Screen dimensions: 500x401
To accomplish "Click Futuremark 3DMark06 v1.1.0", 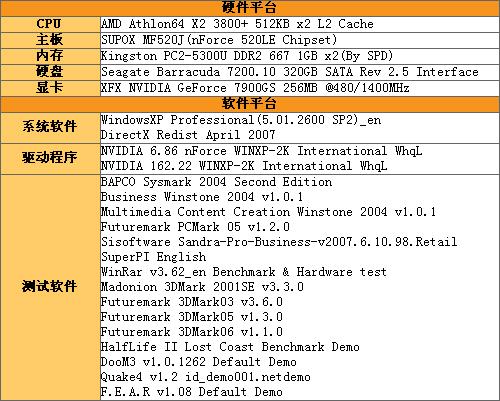I will pyautogui.click(x=192, y=332).
